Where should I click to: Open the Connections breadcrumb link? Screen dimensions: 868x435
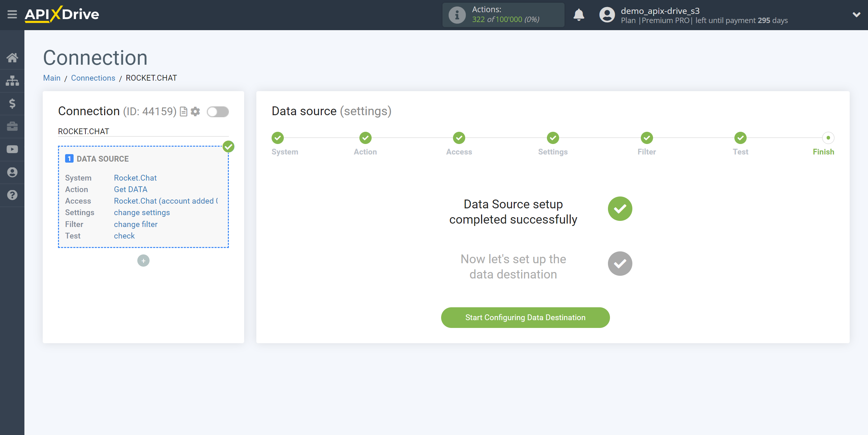pos(93,78)
